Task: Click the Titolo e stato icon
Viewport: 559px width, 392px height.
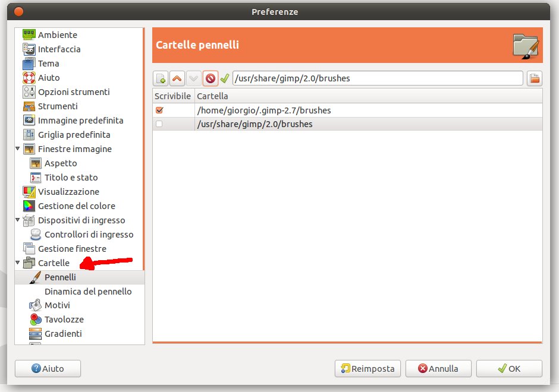Action: (35, 178)
